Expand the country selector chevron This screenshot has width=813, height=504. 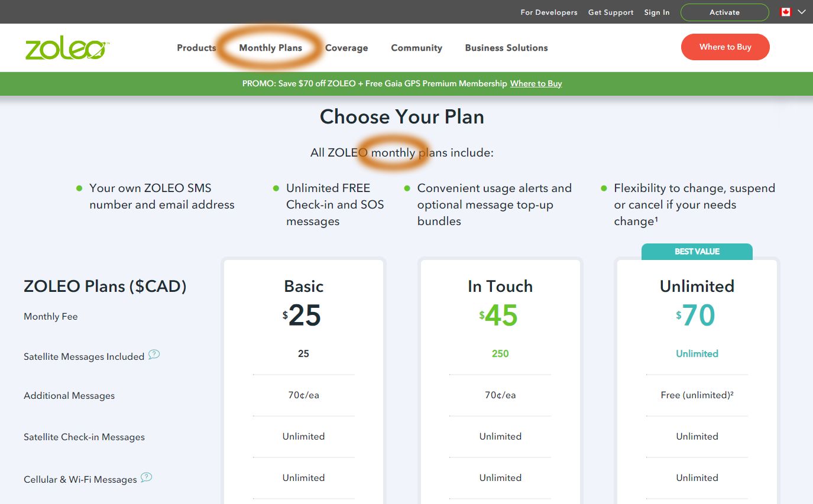click(x=801, y=12)
